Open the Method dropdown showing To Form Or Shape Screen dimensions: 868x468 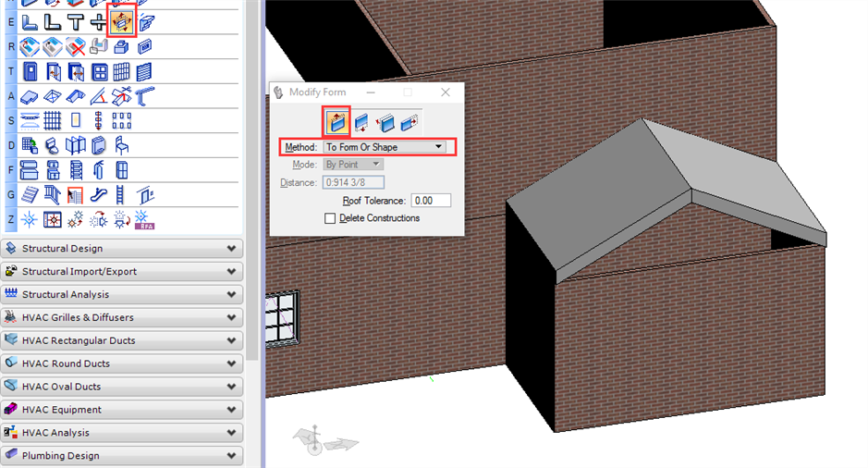pos(385,147)
